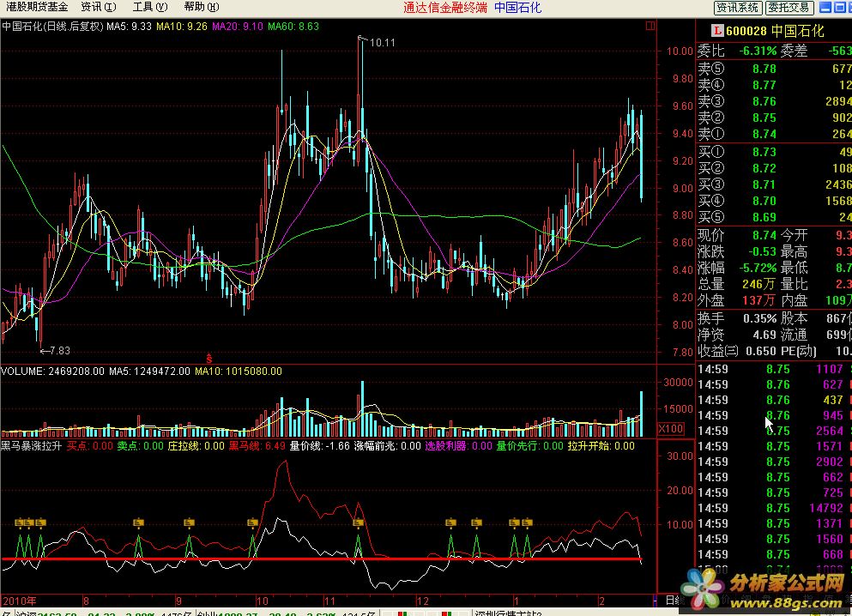
Task: Select the 买① 8.73 bid row
Action: 774,152
